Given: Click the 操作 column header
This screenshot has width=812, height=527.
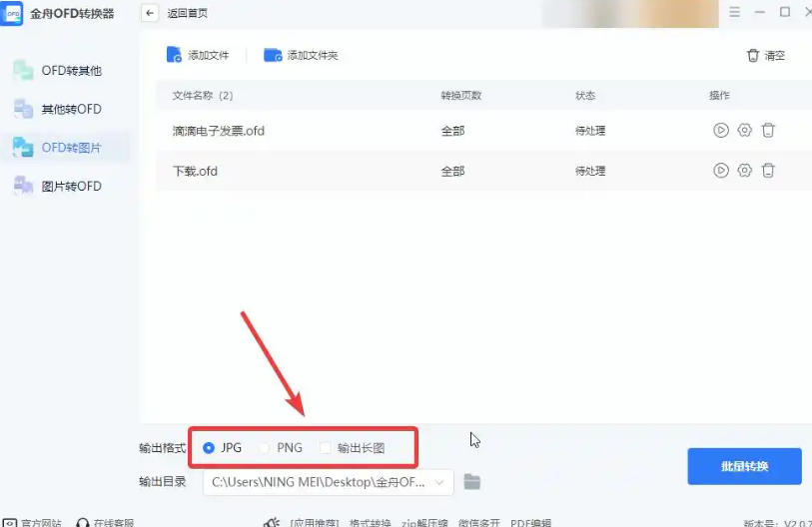Looking at the screenshot, I should pos(719,95).
